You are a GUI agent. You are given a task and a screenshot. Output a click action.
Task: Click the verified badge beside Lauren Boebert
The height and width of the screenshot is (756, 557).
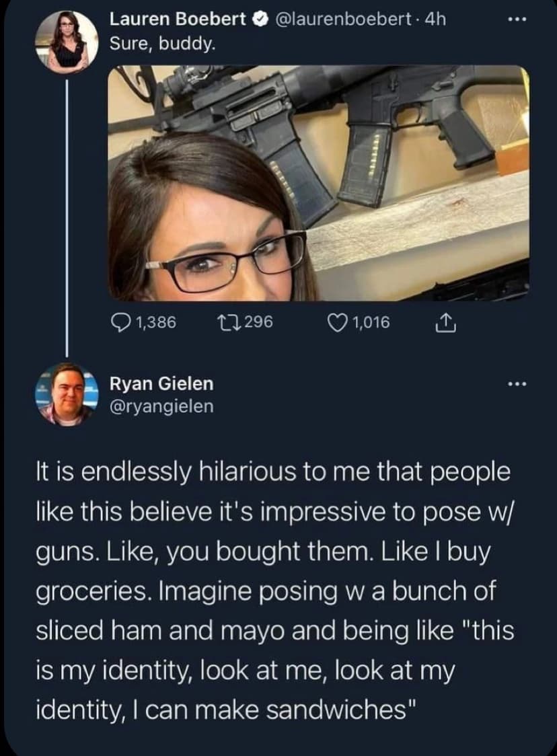[x=258, y=21]
